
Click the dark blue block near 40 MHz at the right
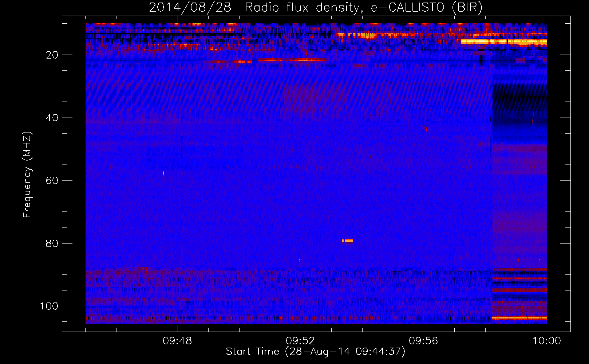(519, 114)
